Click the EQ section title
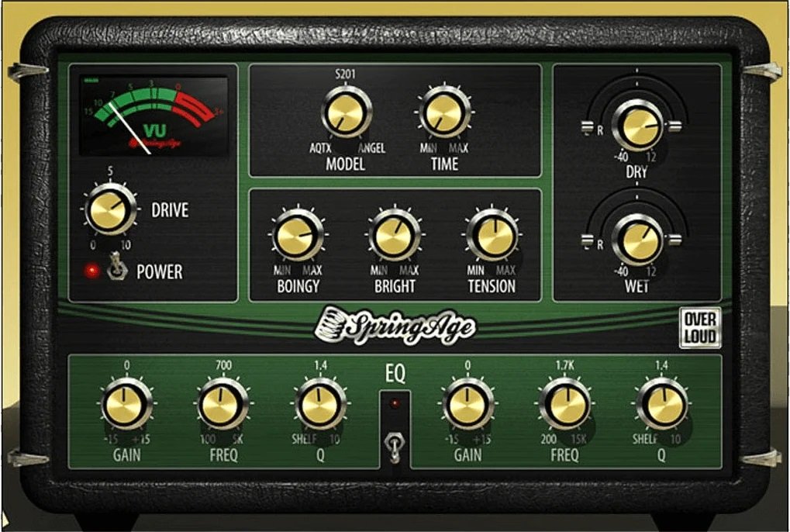 click(x=395, y=374)
